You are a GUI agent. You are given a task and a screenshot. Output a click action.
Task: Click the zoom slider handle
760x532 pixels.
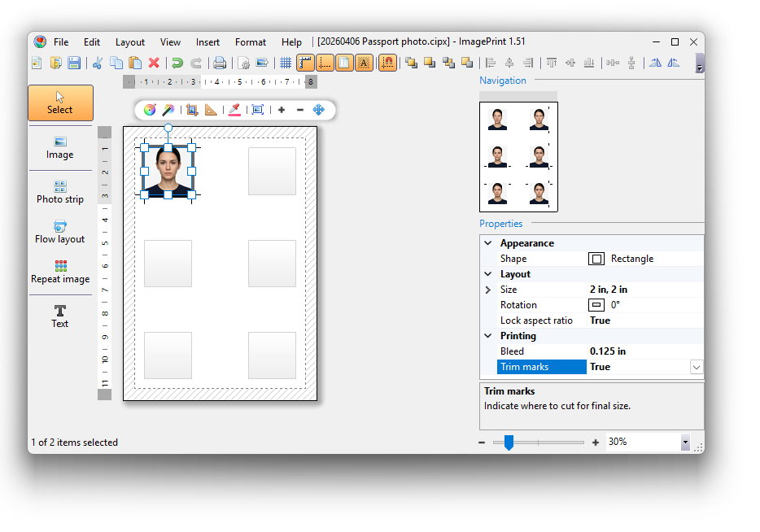point(509,442)
